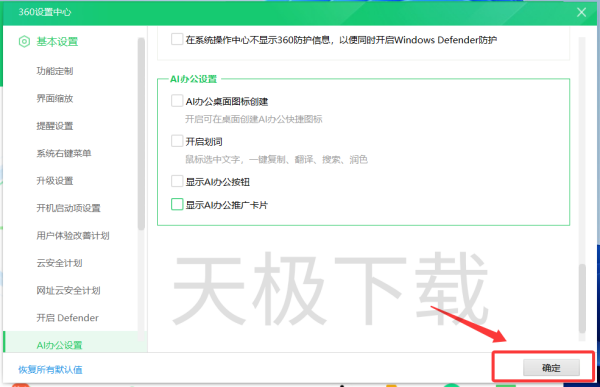Check AI办公桌面图标创建 option
The width and height of the screenshot is (600, 387).
pos(177,101)
